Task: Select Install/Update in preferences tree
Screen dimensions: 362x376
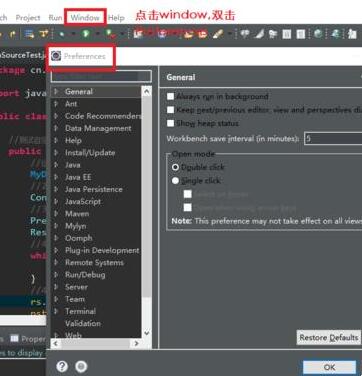Action: coord(90,153)
